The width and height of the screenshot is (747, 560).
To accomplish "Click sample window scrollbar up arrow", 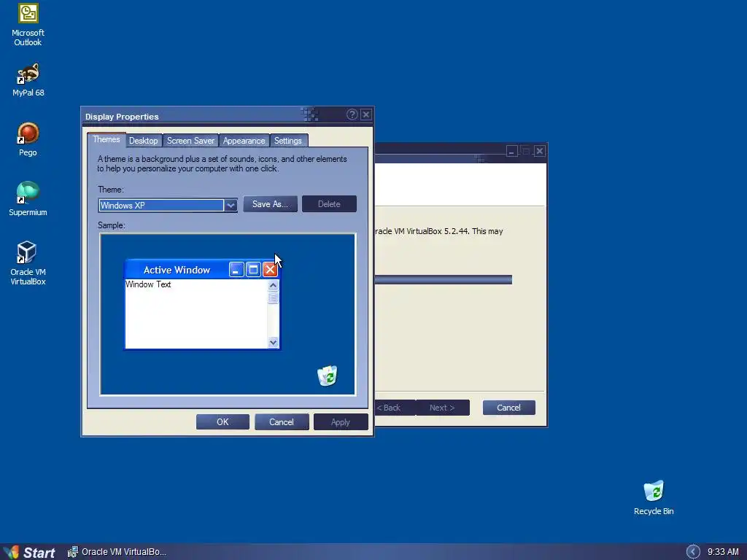I will [273, 285].
